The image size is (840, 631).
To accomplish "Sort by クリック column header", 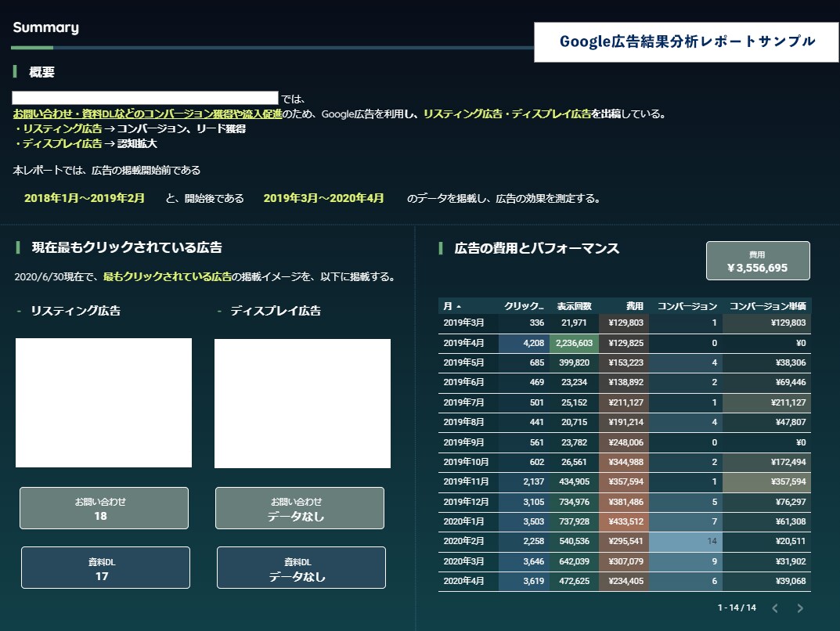I will pos(524,306).
